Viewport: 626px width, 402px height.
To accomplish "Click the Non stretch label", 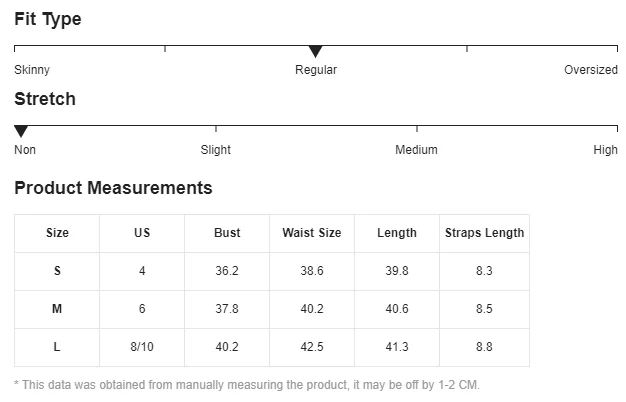I will click(25, 150).
